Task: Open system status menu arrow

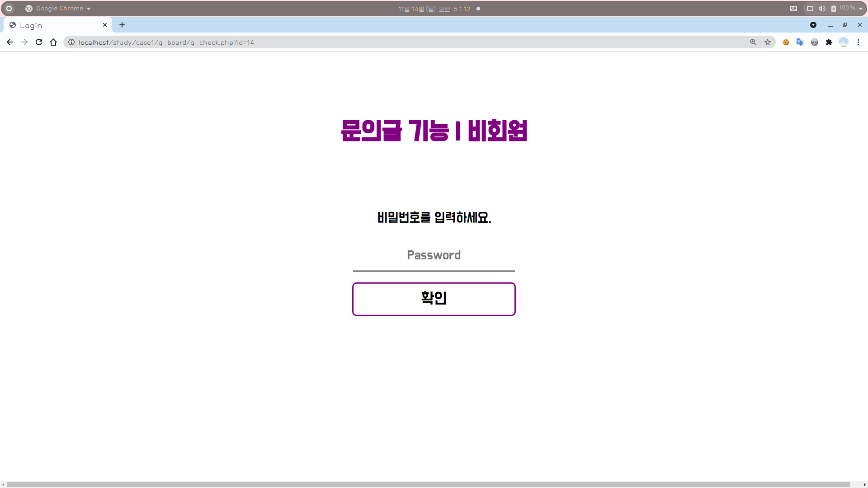Action: pos(861,9)
